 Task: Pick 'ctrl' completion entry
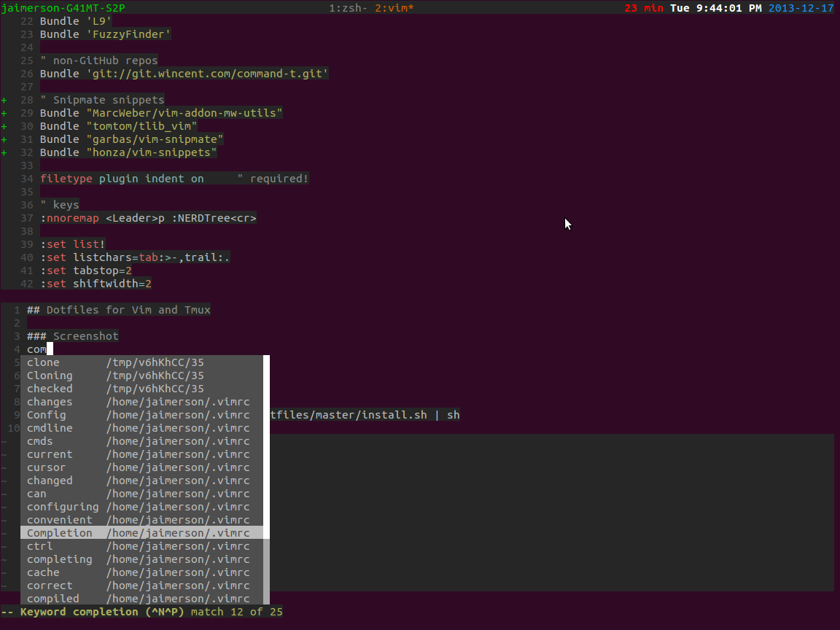(x=142, y=546)
